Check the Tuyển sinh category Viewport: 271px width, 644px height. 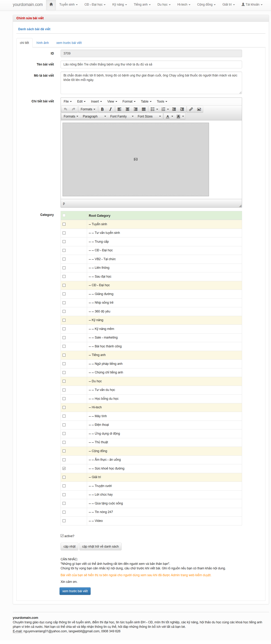click(x=64, y=224)
